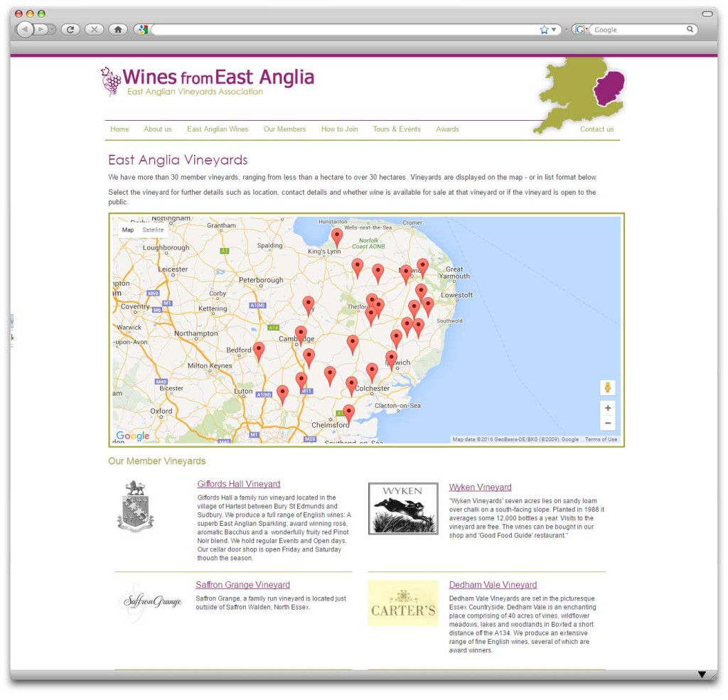Select the map pin near Bedford
This screenshot has width=728, height=700.
click(x=259, y=351)
